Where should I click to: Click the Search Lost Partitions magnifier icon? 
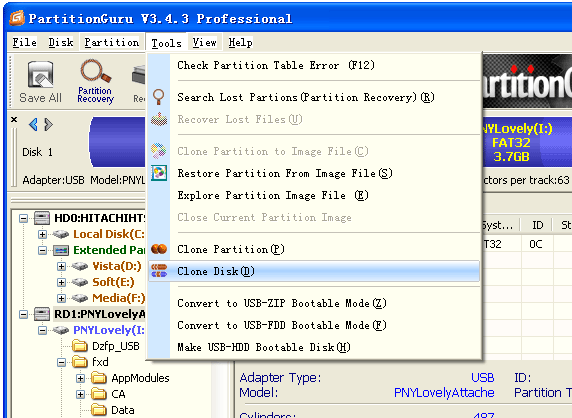[x=159, y=97]
